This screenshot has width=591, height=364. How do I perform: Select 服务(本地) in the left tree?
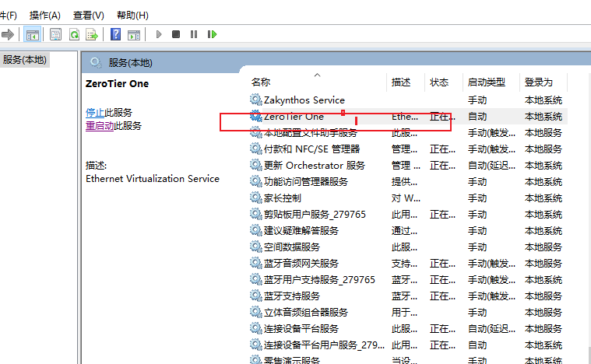[24, 60]
